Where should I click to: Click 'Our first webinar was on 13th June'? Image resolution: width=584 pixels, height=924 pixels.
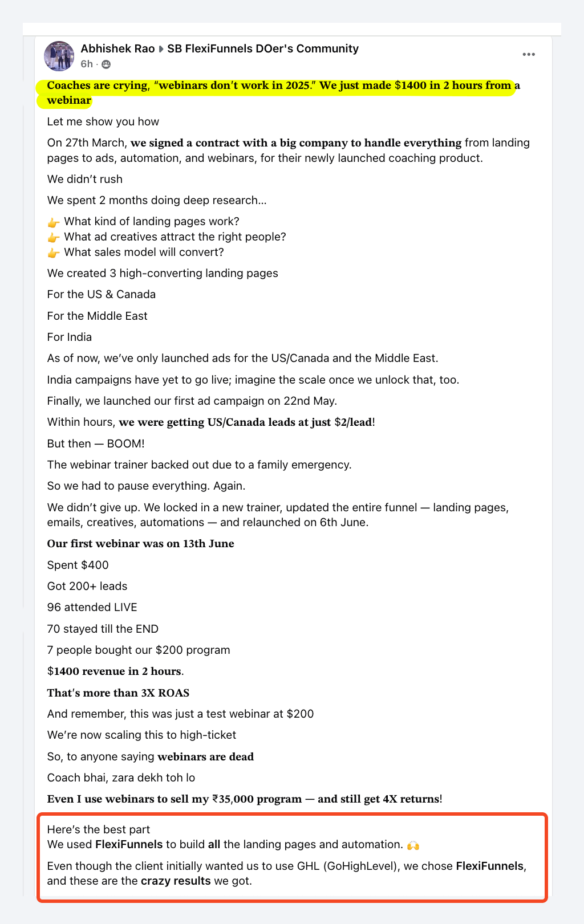tap(140, 544)
